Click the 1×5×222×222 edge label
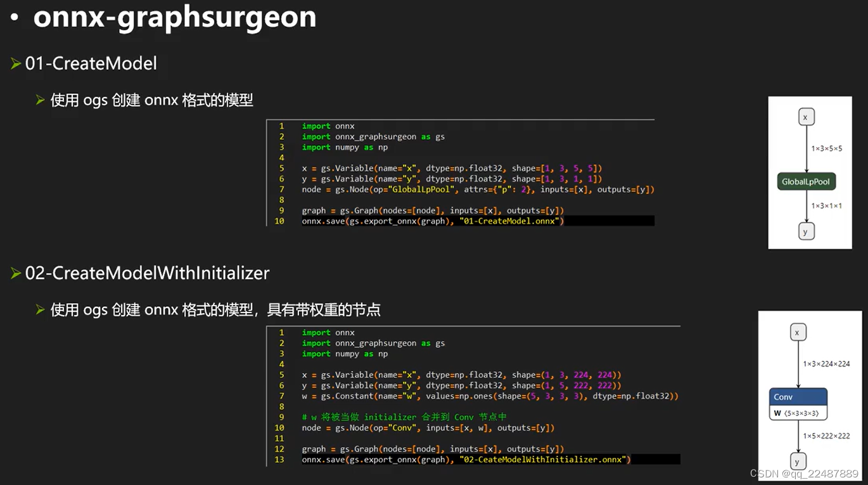 tap(826, 436)
